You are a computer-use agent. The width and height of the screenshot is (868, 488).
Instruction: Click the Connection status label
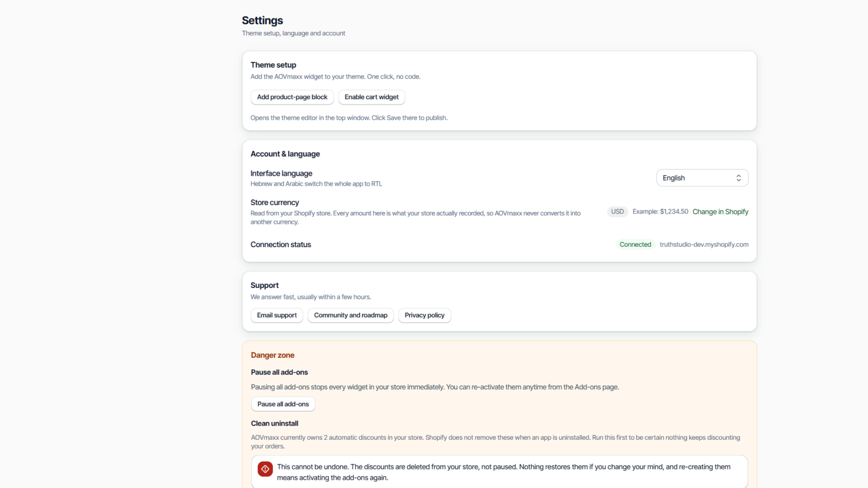tap(281, 245)
